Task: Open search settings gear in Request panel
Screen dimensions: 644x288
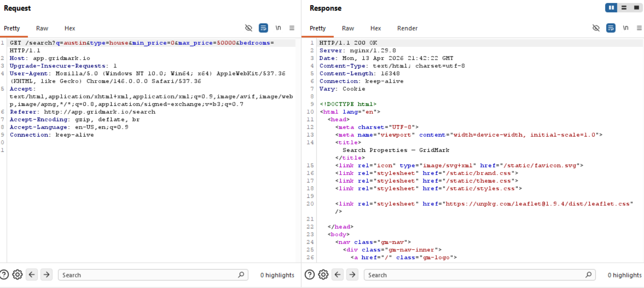Action: click(x=17, y=275)
